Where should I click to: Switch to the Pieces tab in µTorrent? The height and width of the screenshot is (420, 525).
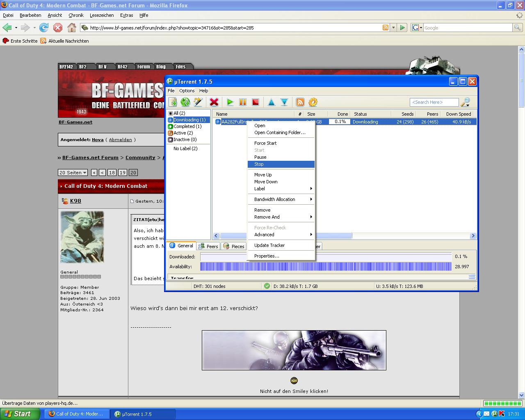(x=233, y=246)
